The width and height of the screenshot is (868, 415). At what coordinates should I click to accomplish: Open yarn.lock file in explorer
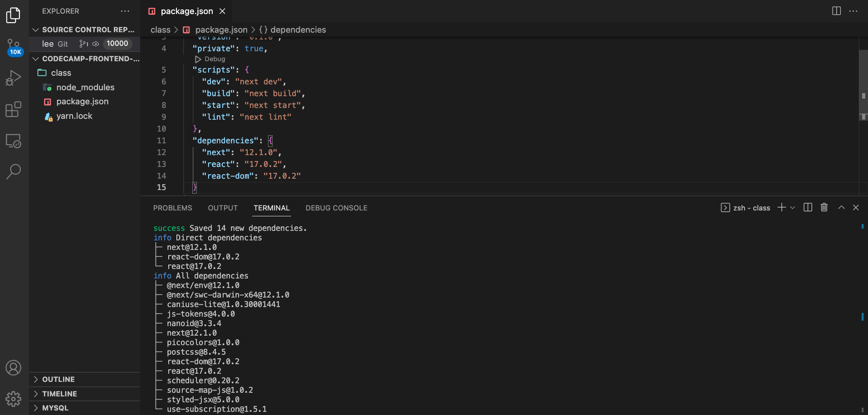(x=84, y=116)
